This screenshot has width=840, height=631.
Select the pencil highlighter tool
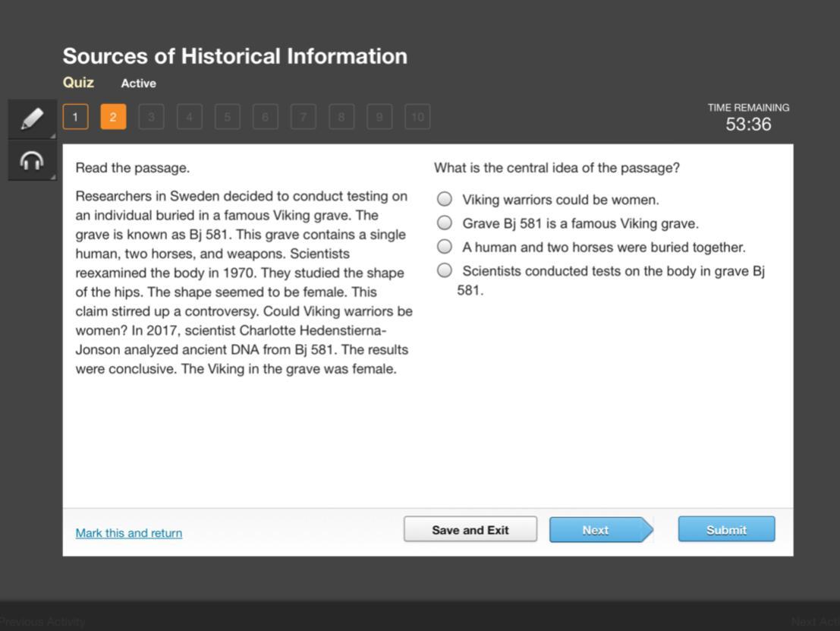point(32,118)
